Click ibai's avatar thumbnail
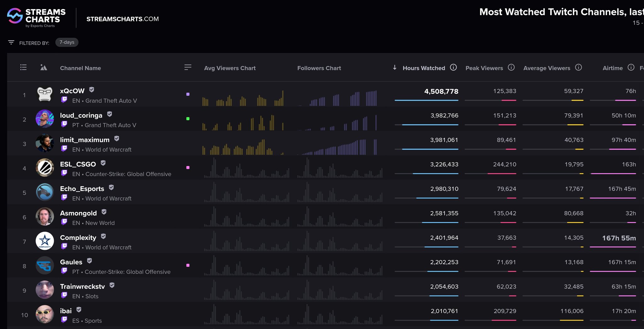The height and width of the screenshot is (329, 644). [45, 314]
